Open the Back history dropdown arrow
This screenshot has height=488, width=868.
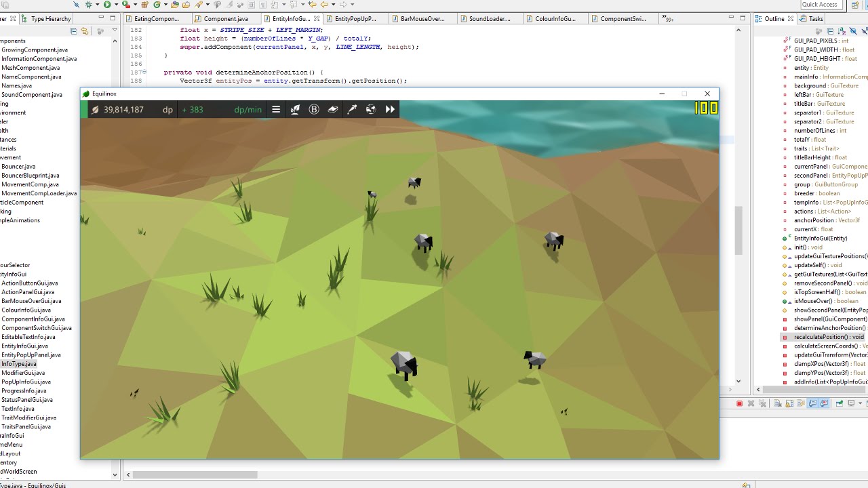click(x=334, y=4)
